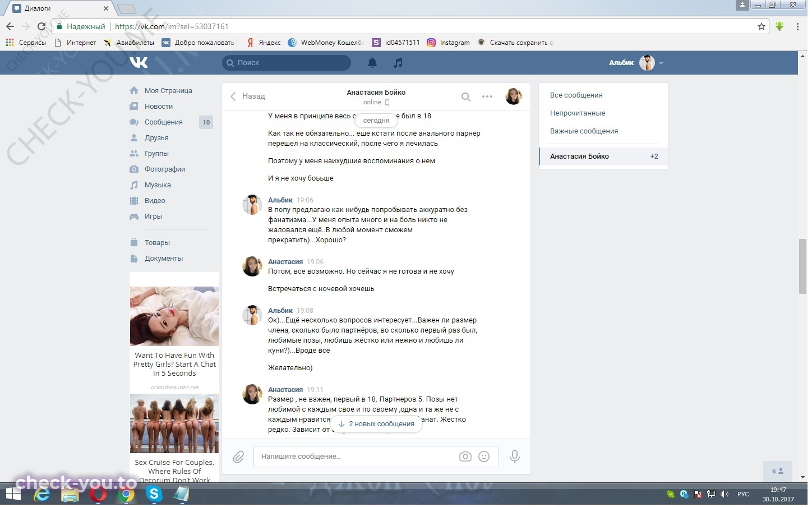Click the volume speaker tray icon
This screenshot has height=507, width=812.
click(725, 494)
